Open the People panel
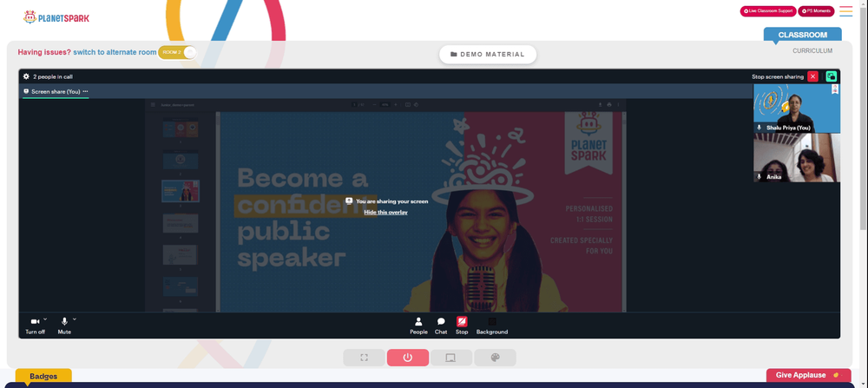This screenshot has width=868, height=388. (x=418, y=326)
